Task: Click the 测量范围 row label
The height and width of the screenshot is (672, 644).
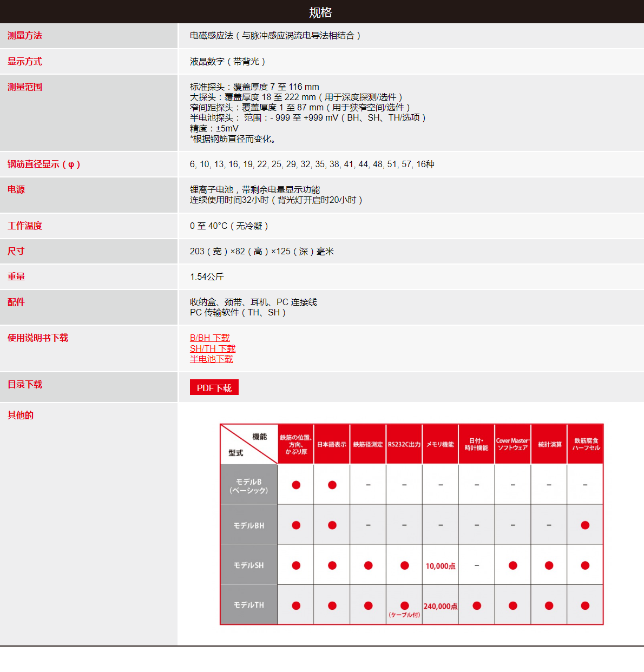Action: 25,87
